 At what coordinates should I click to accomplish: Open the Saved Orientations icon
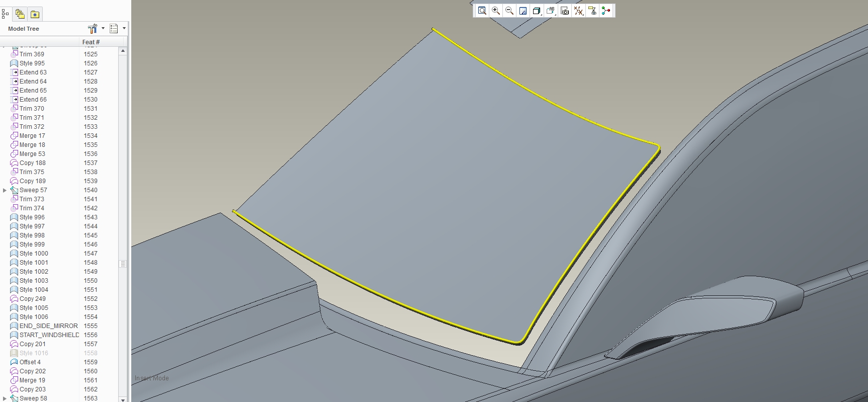click(551, 11)
